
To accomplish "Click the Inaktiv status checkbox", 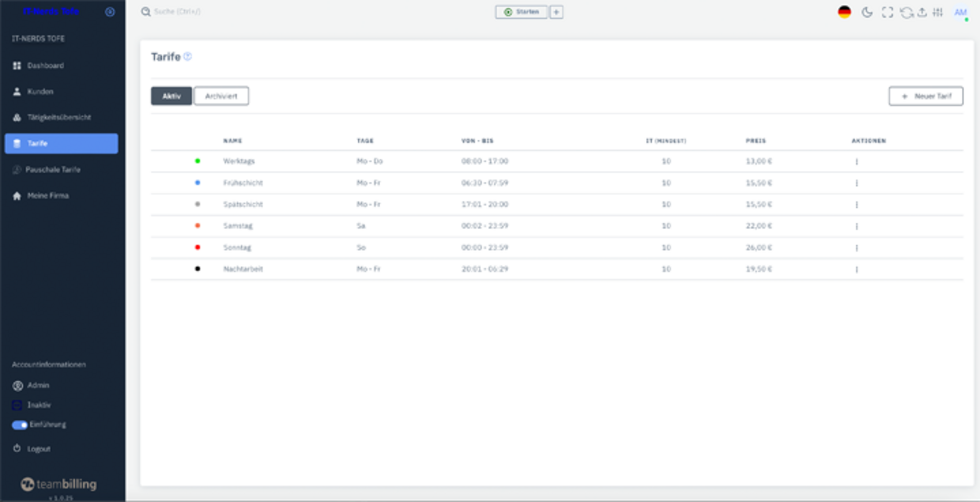I will click(x=17, y=405).
